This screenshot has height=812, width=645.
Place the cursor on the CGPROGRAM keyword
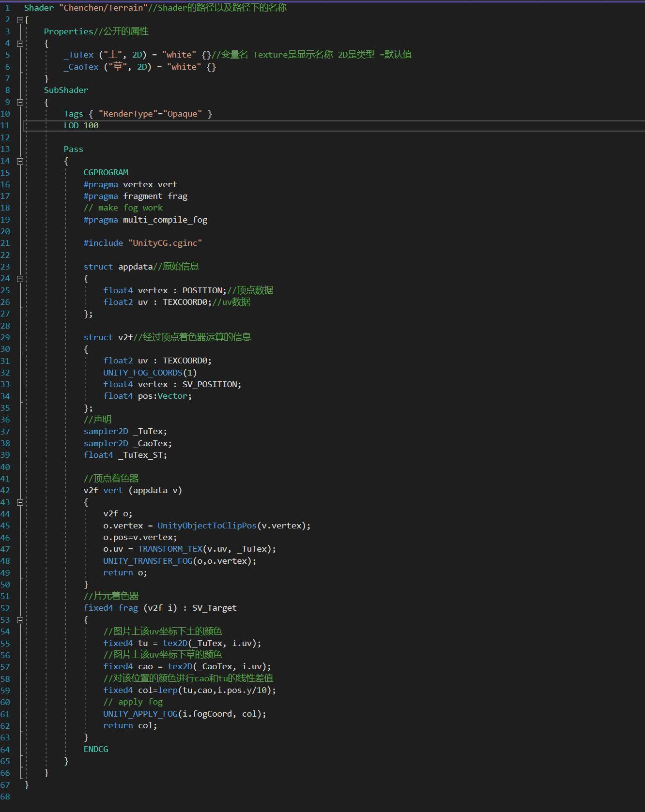106,173
